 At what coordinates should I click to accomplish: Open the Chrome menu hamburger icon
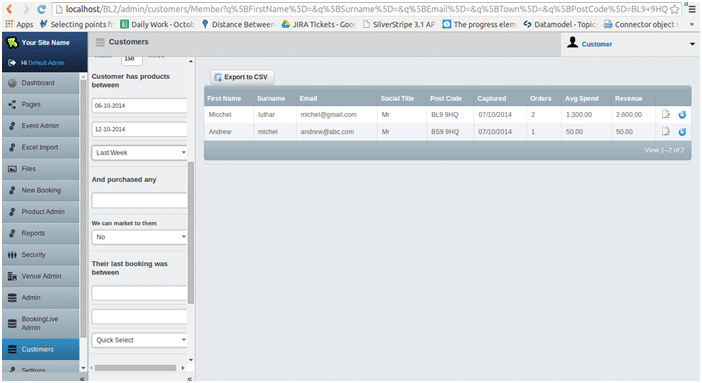click(x=692, y=9)
